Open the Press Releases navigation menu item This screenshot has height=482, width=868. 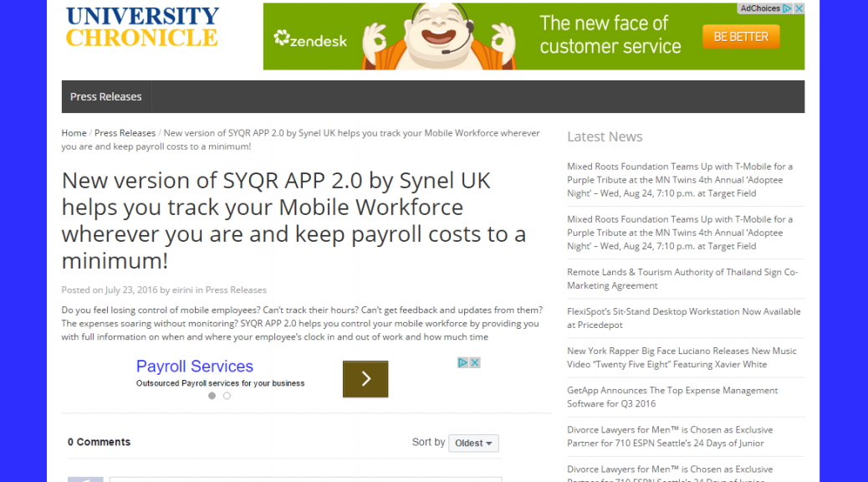click(x=106, y=97)
